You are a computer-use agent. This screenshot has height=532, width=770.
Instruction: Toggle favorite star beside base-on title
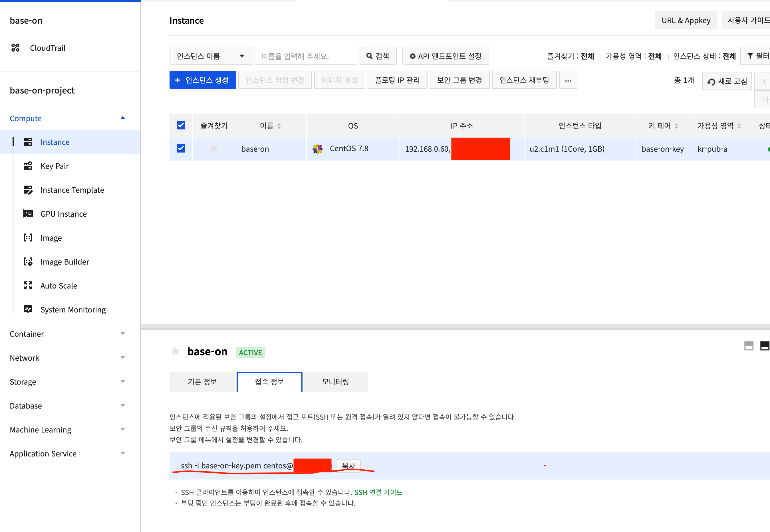(175, 351)
